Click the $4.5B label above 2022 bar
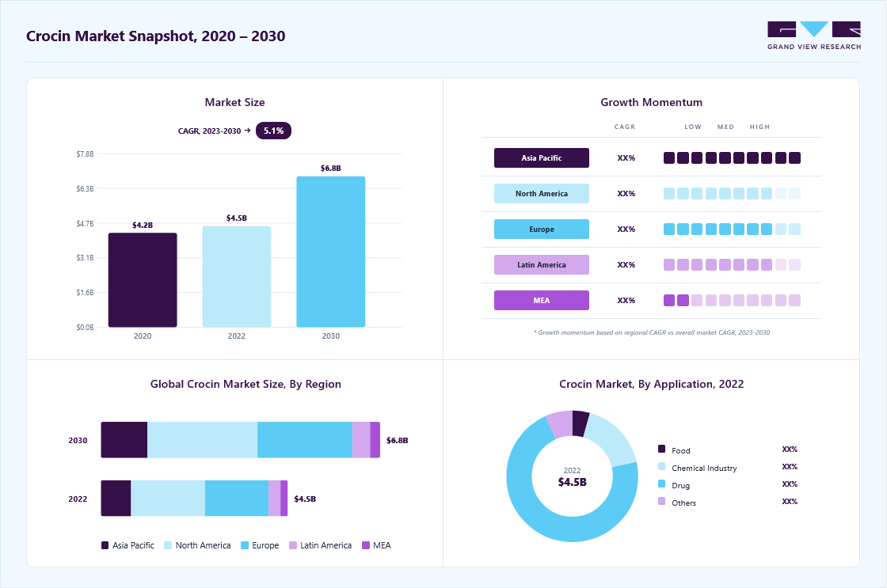This screenshot has width=887, height=588. click(237, 218)
